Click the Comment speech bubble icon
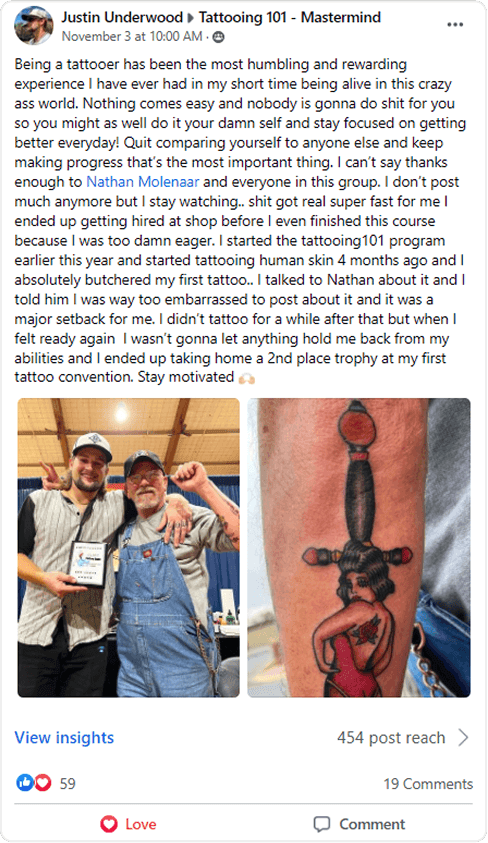Screen dimensions: 488x843 coord(321,824)
